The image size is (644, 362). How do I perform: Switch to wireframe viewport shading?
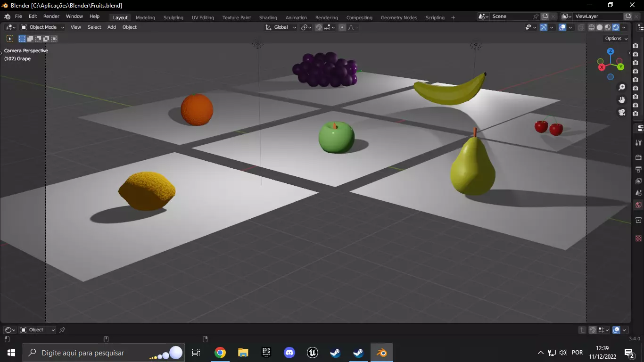pyautogui.click(x=592, y=27)
